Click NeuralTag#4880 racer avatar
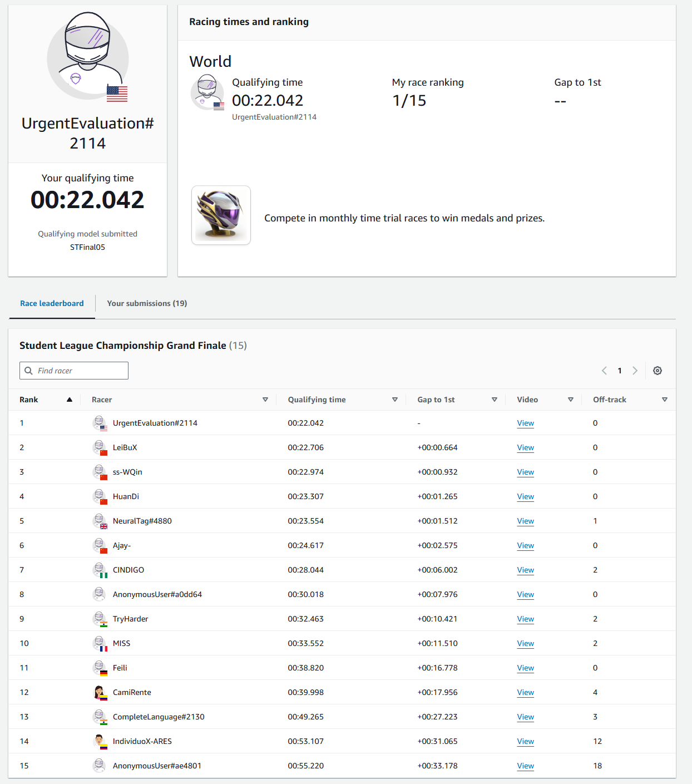The image size is (692, 784). coord(100,521)
